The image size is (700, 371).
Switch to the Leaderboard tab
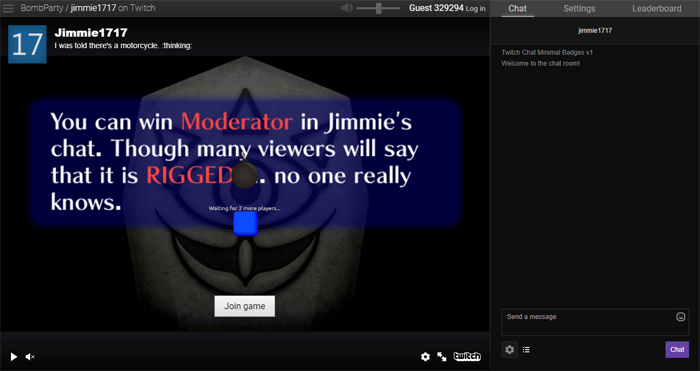click(x=657, y=8)
